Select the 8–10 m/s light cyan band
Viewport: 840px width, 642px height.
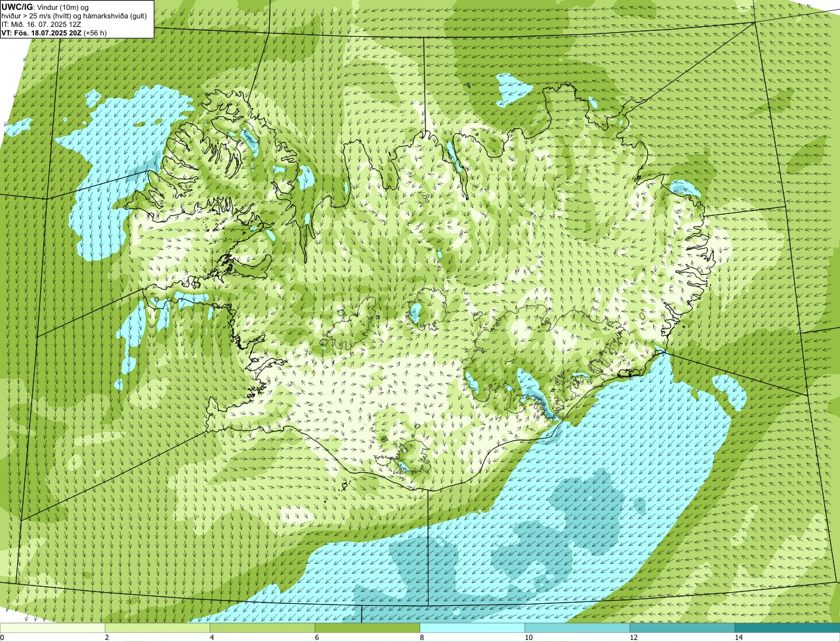(472, 628)
